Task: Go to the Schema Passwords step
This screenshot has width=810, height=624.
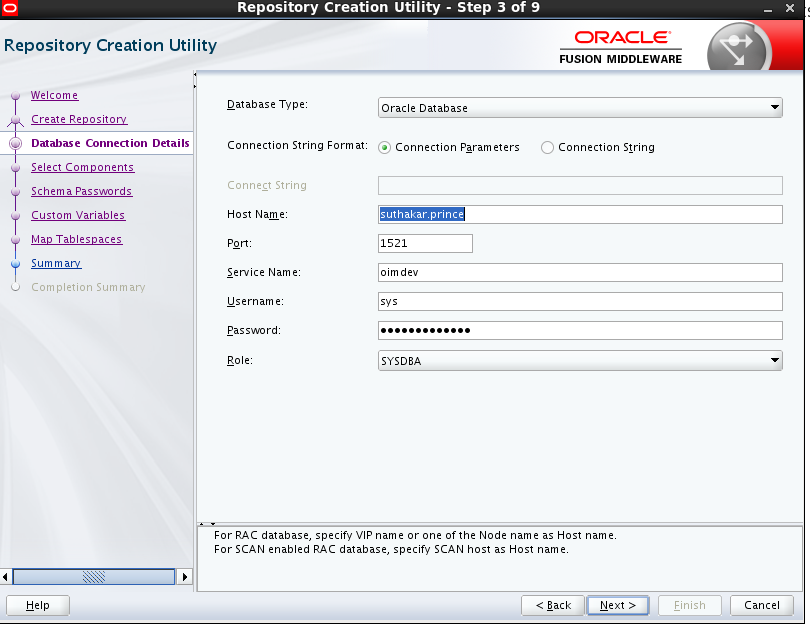Action: pyautogui.click(x=82, y=191)
